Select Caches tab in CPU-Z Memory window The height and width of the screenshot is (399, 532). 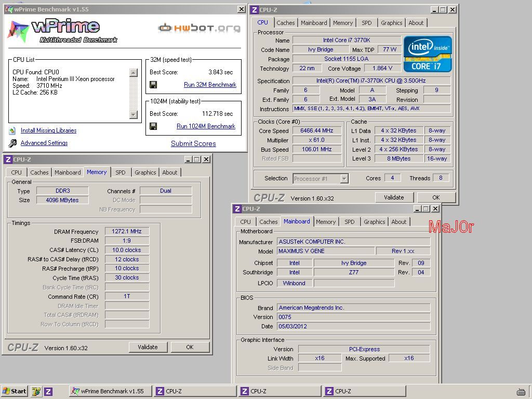click(x=39, y=172)
